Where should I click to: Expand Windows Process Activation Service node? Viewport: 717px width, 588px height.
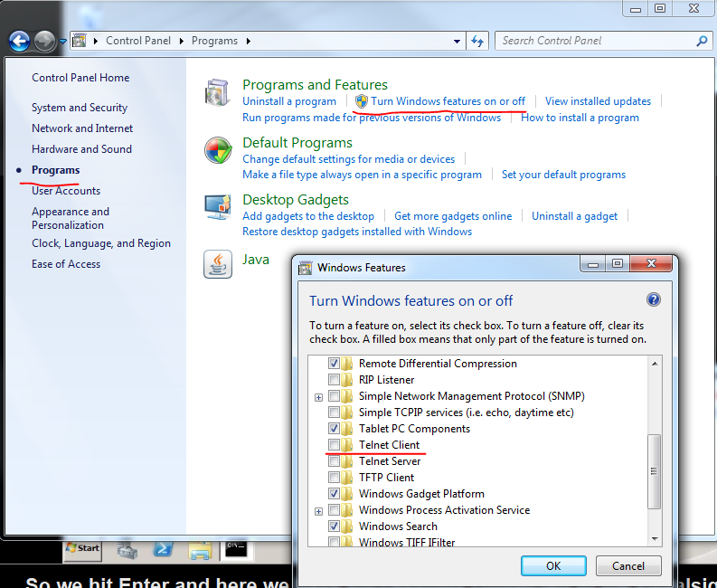318,511
